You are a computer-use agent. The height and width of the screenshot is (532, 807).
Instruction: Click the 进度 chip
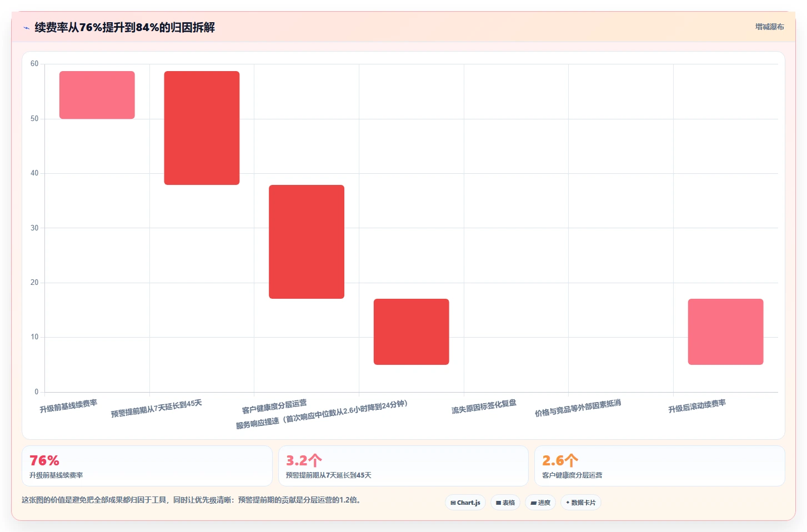tap(540, 503)
